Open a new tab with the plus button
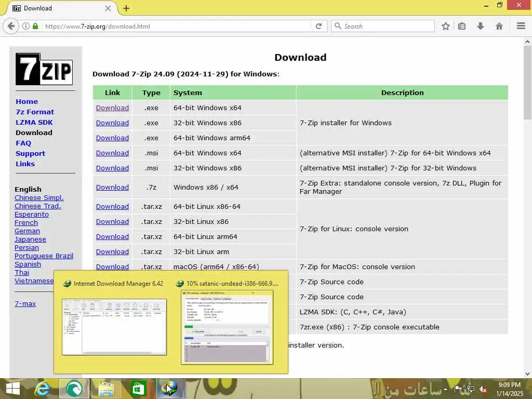Image resolution: width=532 pixels, height=399 pixels. 126,8
